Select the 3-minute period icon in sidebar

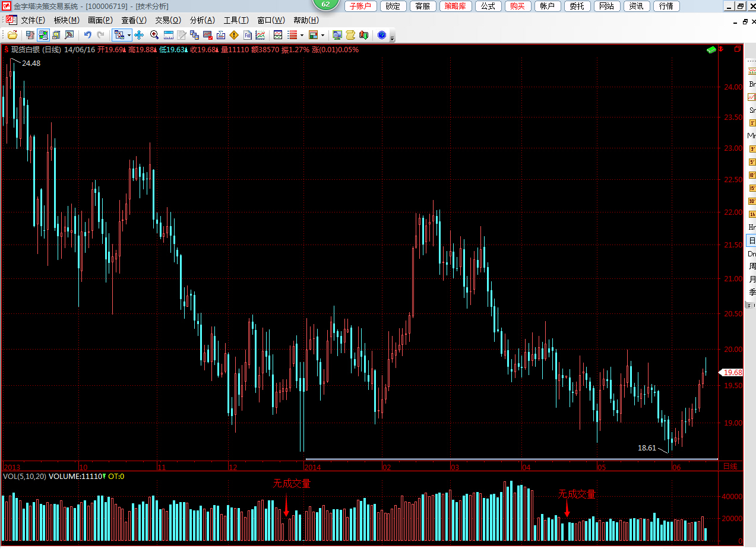[x=752, y=149]
